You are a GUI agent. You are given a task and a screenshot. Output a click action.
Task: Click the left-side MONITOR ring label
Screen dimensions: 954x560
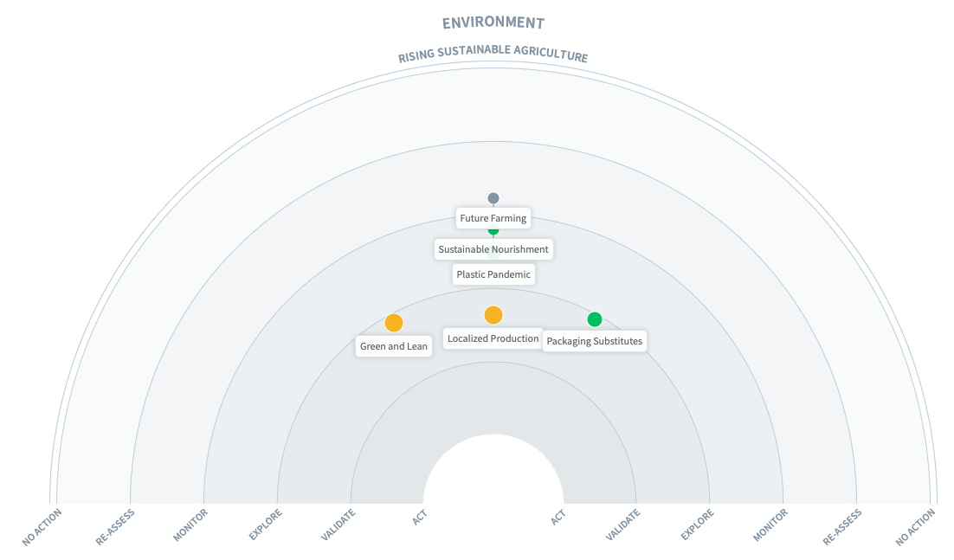(190, 525)
